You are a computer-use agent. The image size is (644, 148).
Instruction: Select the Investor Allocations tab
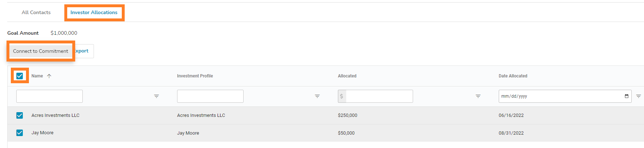(94, 12)
